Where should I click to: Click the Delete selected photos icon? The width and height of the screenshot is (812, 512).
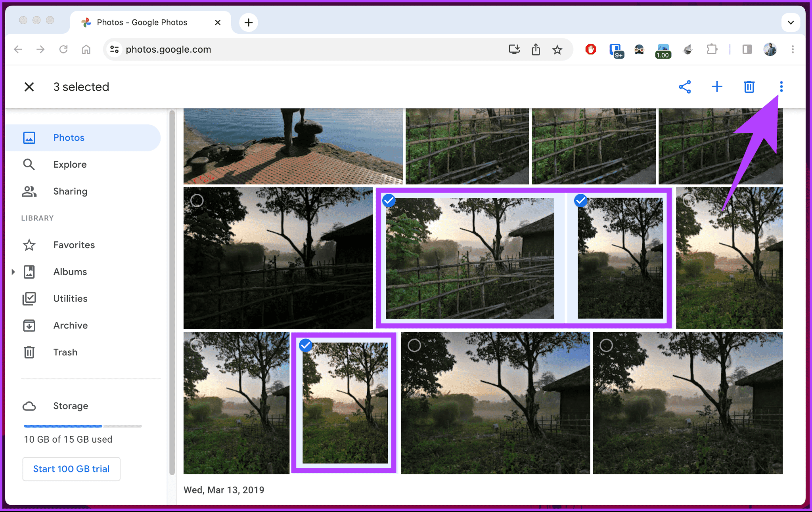click(749, 87)
